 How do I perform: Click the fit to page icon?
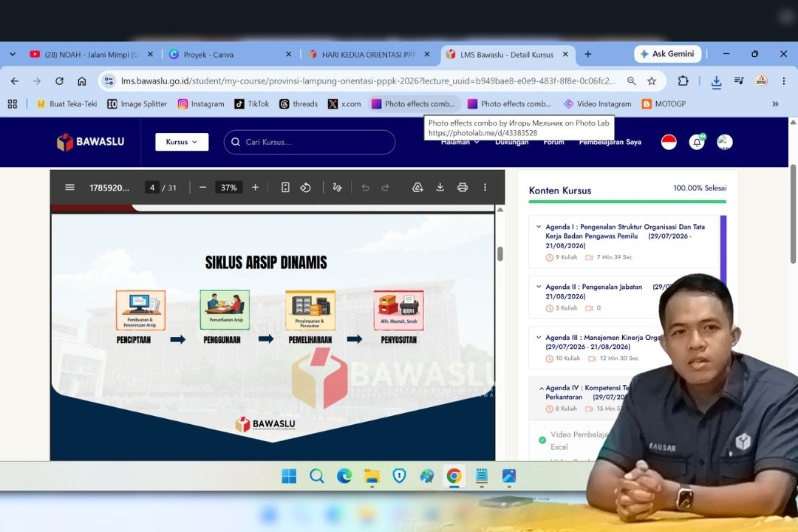(x=285, y=188)
